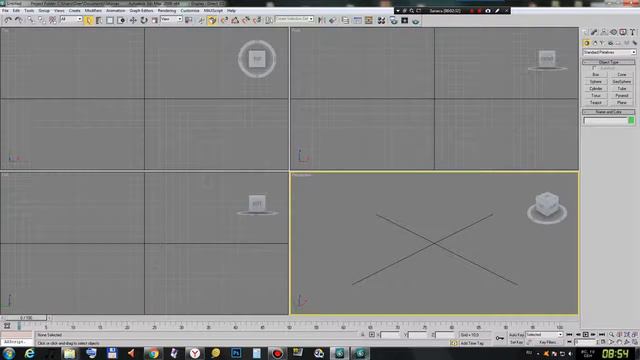Toggle Window/Crossing selection mode
640x360 pixels.
121,20
